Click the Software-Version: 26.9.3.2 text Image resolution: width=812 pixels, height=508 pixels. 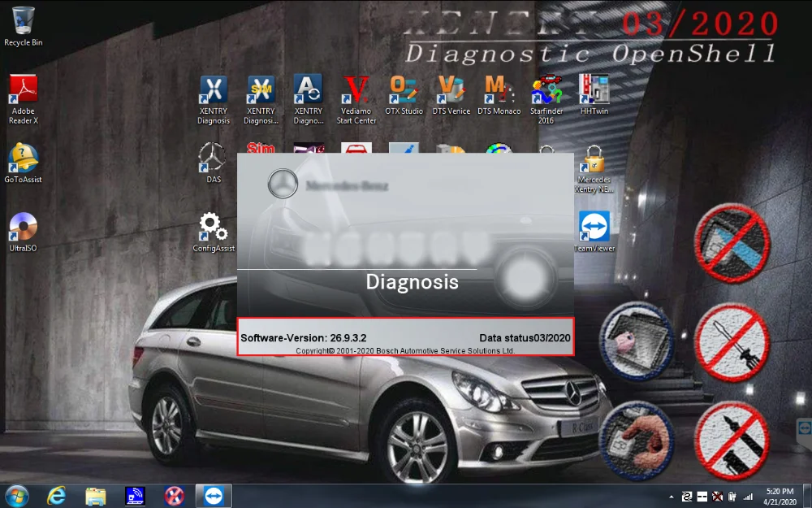[x=304, y=337]
